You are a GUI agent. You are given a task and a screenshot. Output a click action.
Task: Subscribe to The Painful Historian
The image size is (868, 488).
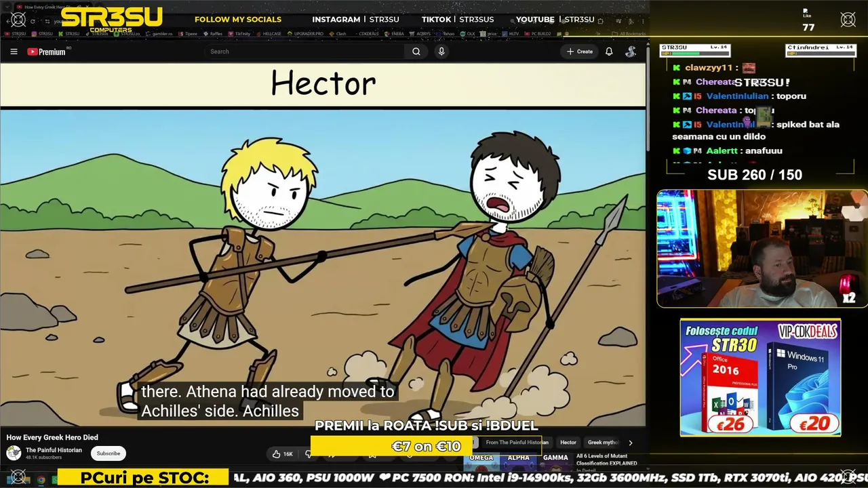[x=108, y=453]
